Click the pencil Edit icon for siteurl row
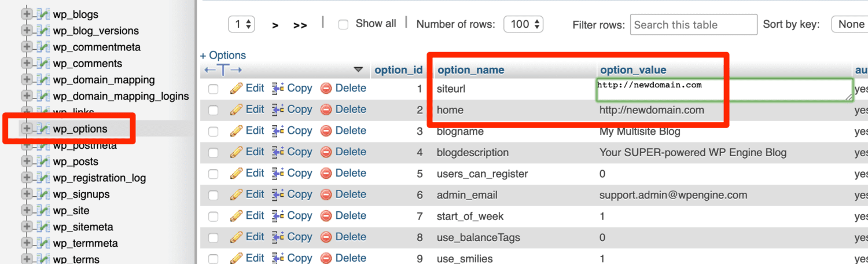Viewport: 868px width, 264px height. pyautogui.click(x=236, y=89)
